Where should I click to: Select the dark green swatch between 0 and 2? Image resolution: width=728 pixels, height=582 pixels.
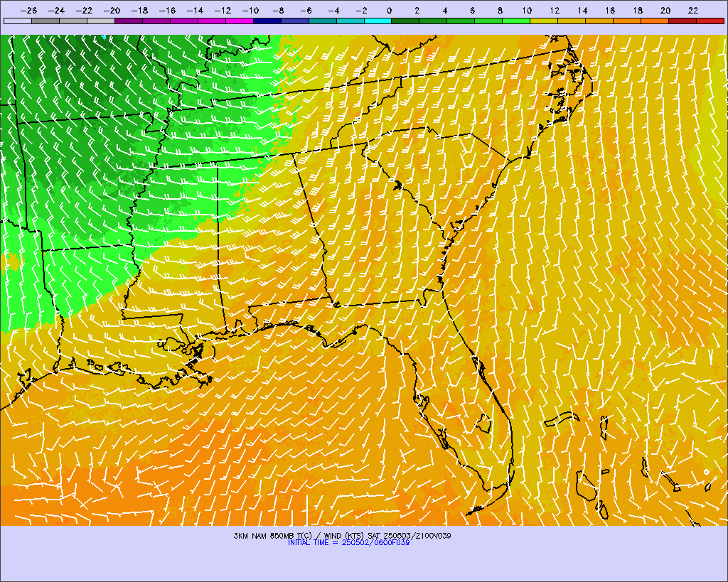point(405,21)
